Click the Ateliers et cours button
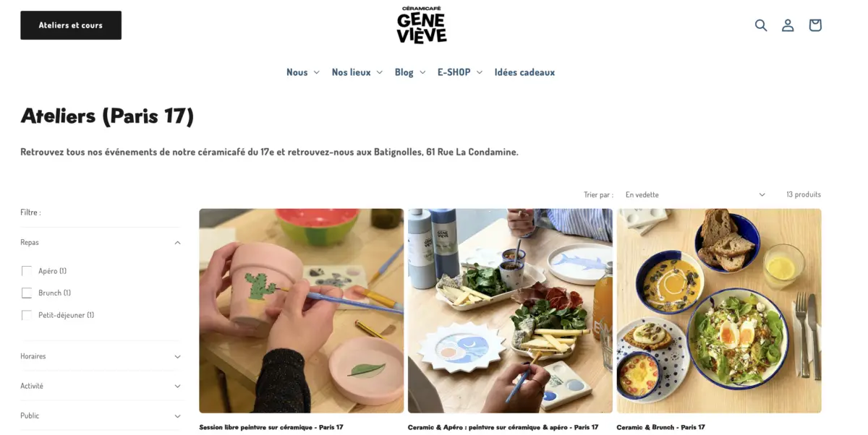This screenshot has height=435, width=868. (71, 25)
